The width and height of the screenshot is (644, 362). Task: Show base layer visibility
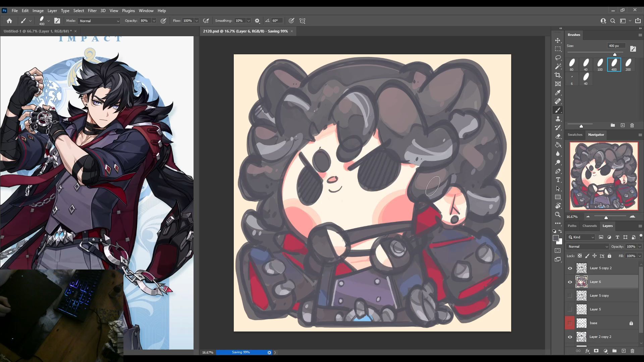point(570,323)
